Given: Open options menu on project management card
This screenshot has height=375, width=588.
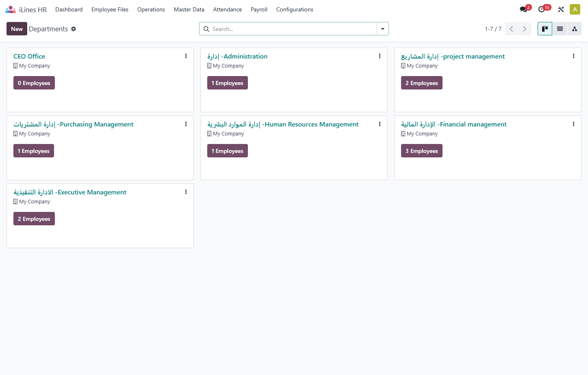Looking at the screenshot, I should coord(574,56).
